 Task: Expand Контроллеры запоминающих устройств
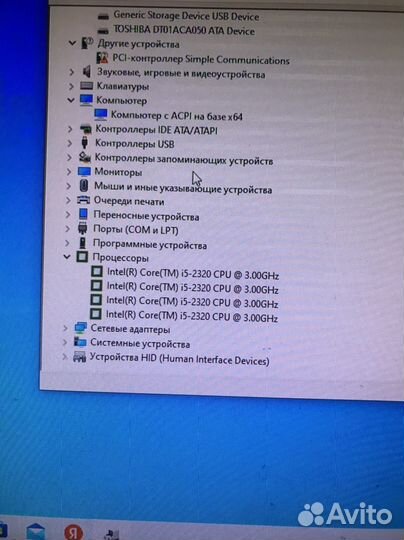tap(69, 157)
